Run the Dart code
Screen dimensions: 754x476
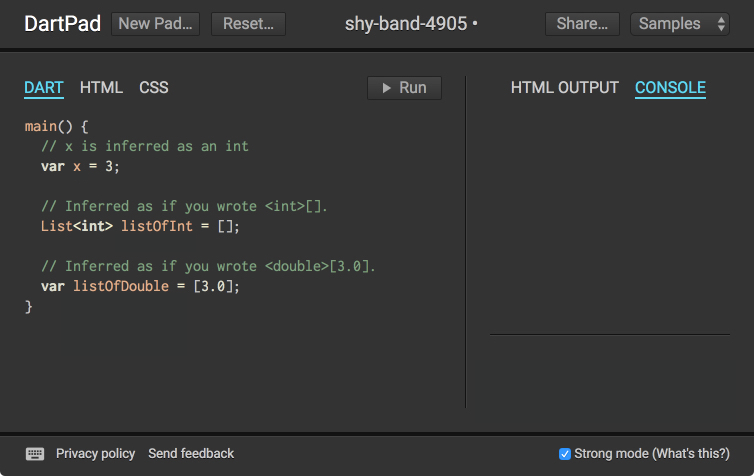coord(404,88)
